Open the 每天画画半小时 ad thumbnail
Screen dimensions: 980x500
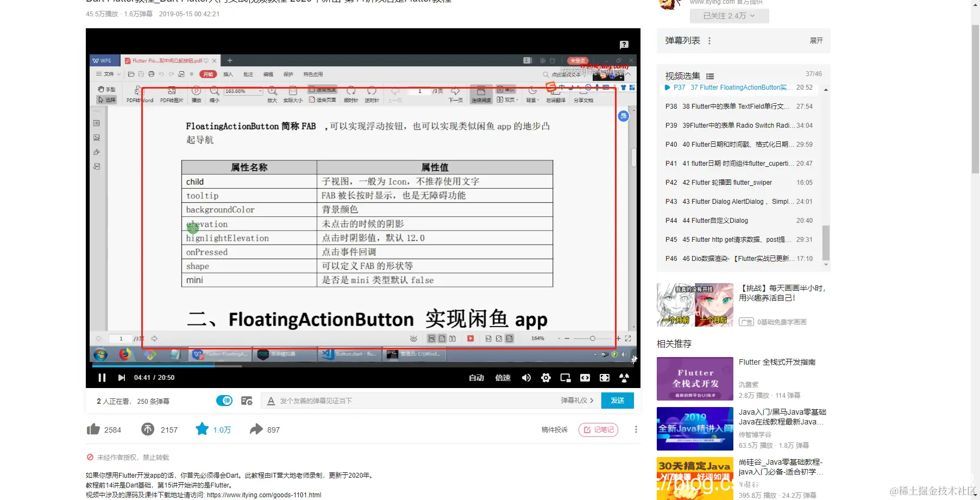pos(695,304)
